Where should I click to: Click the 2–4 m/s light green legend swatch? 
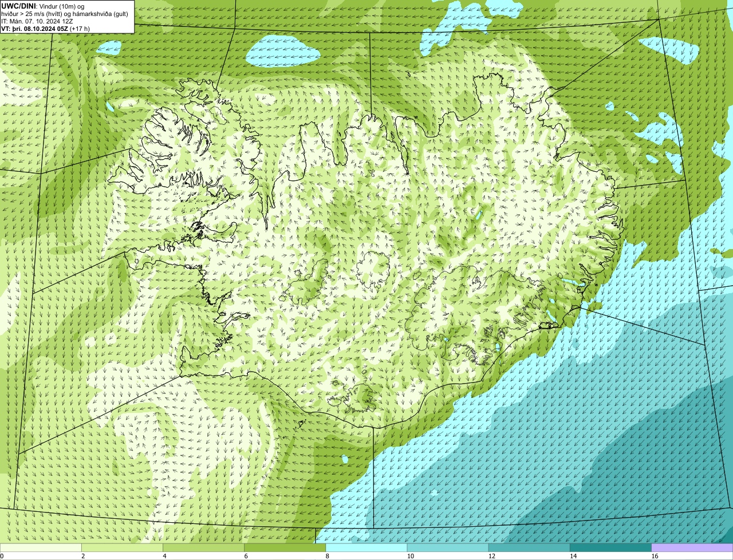[x=122, y=547]
